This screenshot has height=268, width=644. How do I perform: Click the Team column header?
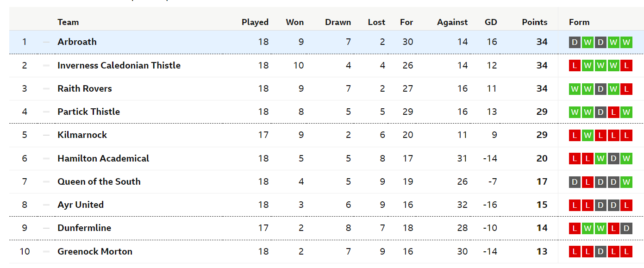pyautogui.click(x=68, y=22)
